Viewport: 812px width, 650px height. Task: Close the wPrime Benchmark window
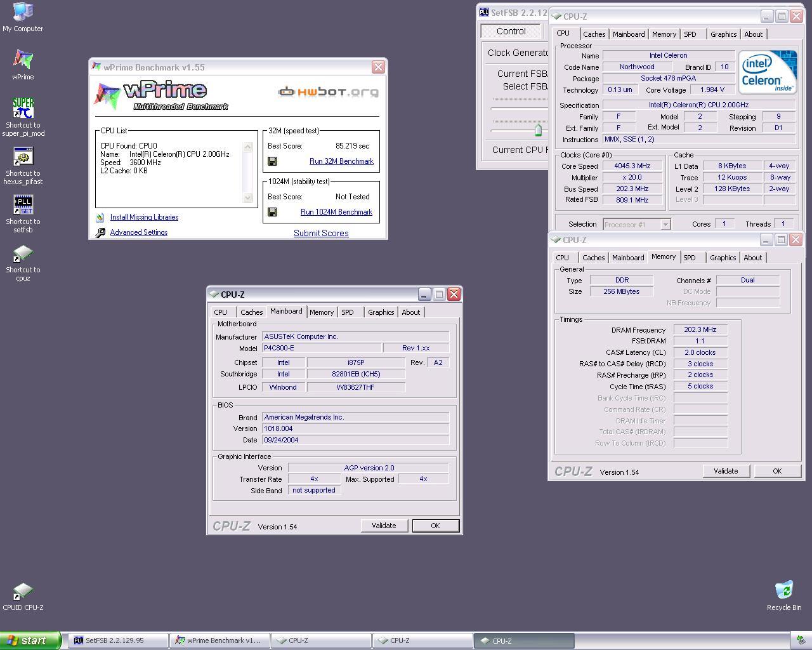[378, 67]
